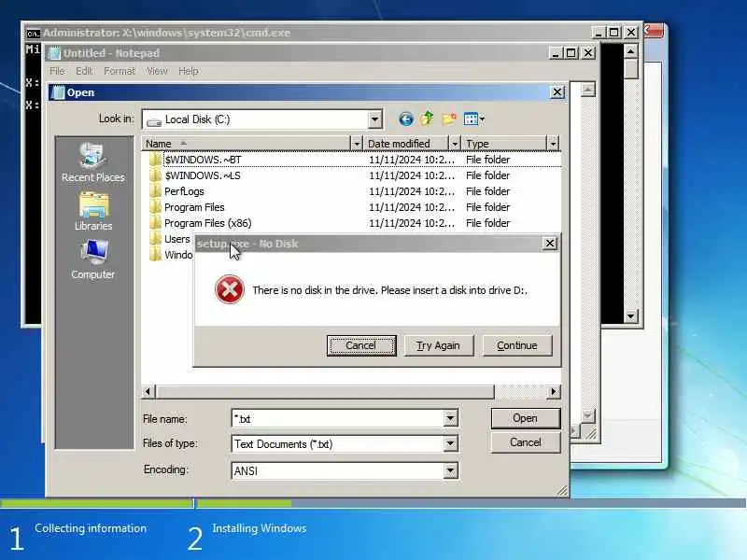Click the Open dialog title icon
This screenshot has width=747, height=560.
click(58, 92)
